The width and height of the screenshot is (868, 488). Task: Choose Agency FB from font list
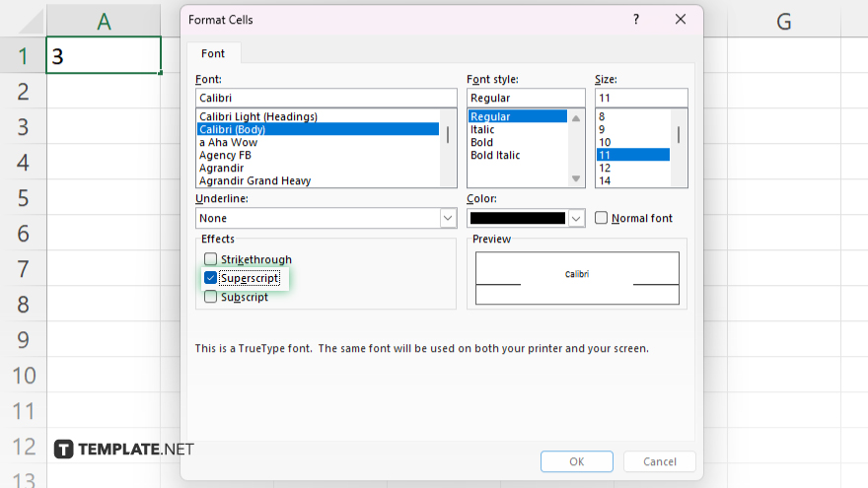point(224,155)
